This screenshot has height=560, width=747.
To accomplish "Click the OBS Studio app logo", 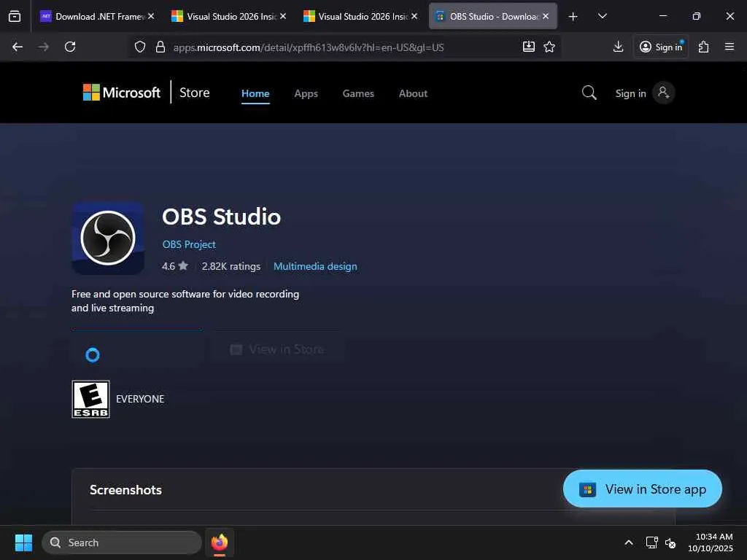I will point(108,238).
